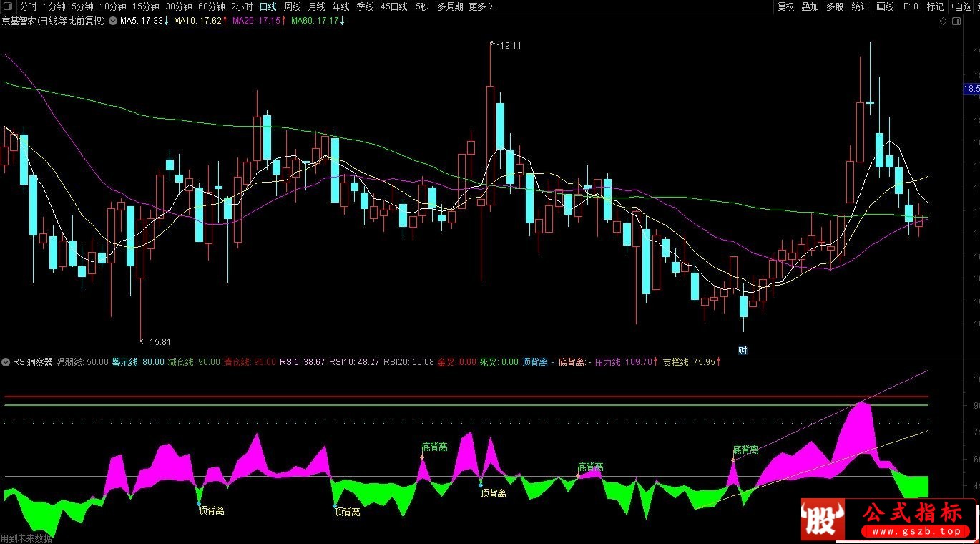
Task: Select the 1分钟 period tab
Action: pyautogui.click(x=54, y=6)
